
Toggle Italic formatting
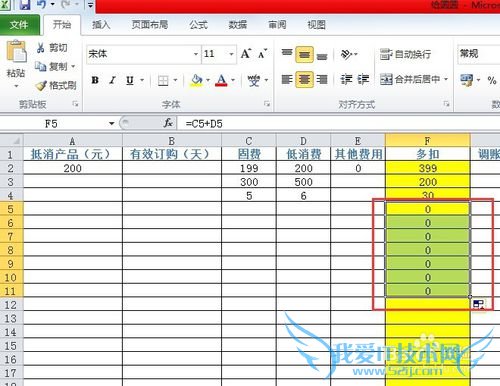[x=113, y=80]
